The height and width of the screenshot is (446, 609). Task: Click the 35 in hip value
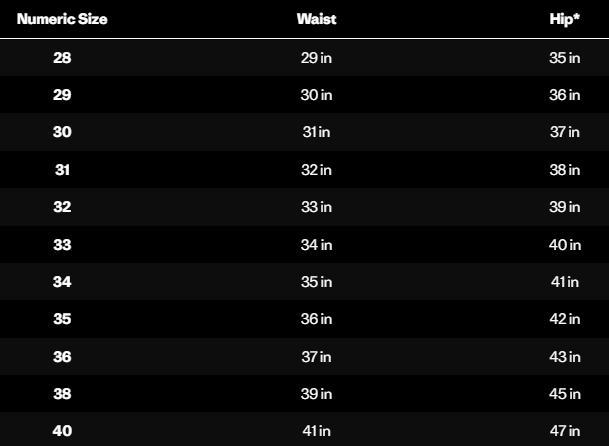565,58
